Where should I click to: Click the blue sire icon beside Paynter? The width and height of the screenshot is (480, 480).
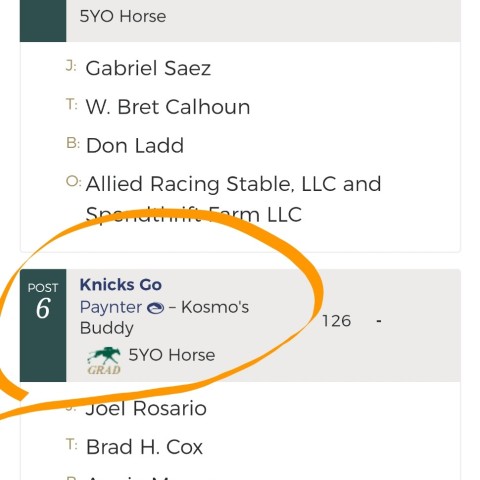(155, 308)
